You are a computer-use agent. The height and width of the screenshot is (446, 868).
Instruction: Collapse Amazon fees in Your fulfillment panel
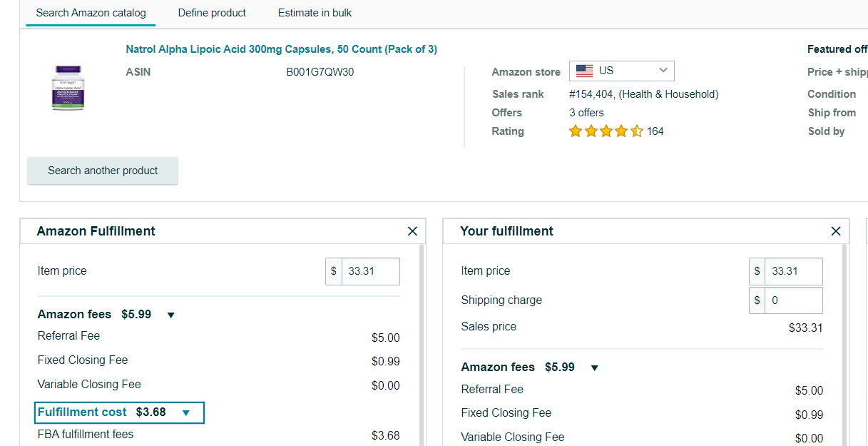tap(594, 368)
